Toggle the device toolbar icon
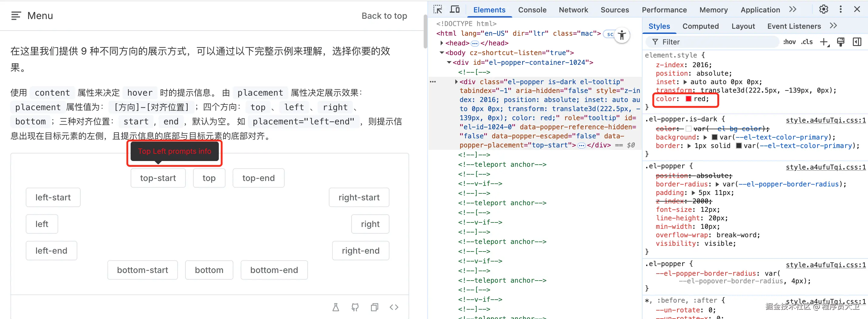 coord(455,9)
